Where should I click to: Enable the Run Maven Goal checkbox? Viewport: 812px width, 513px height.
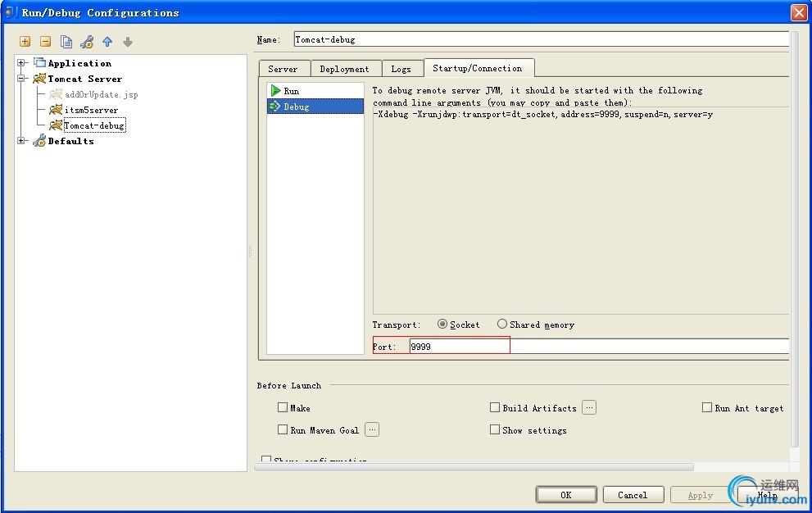(x=282, y=429)
